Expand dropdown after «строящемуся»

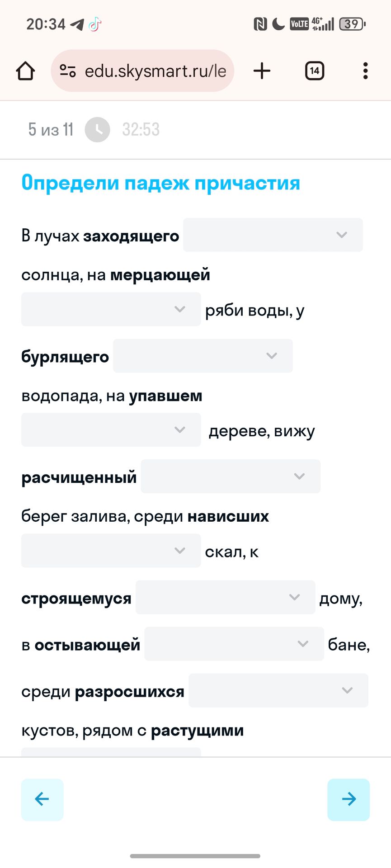tap(225, 597)
